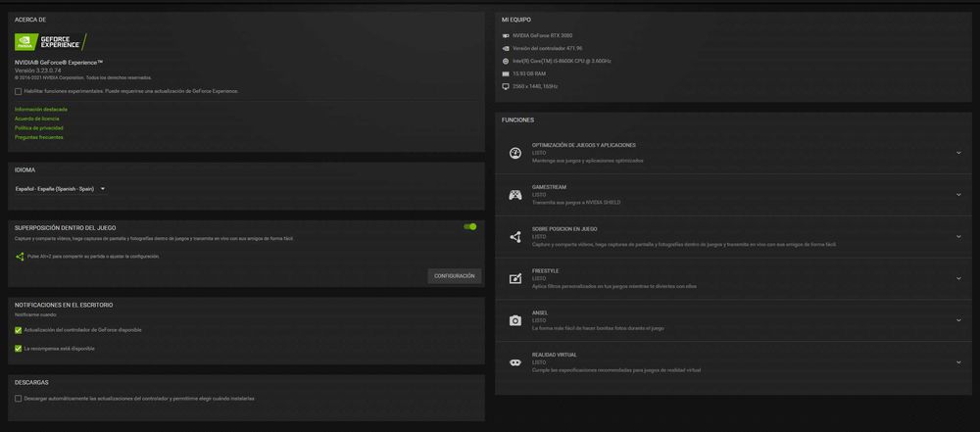Click the 2560 x 1440, 165Hz text
Viewport: 980px width, 432px height.
535,86
